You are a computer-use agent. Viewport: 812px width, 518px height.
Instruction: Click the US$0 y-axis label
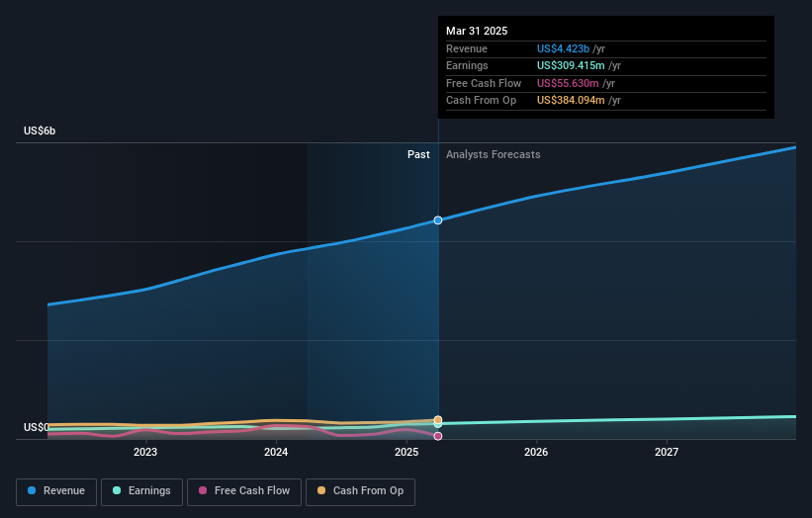click(37, 427)
